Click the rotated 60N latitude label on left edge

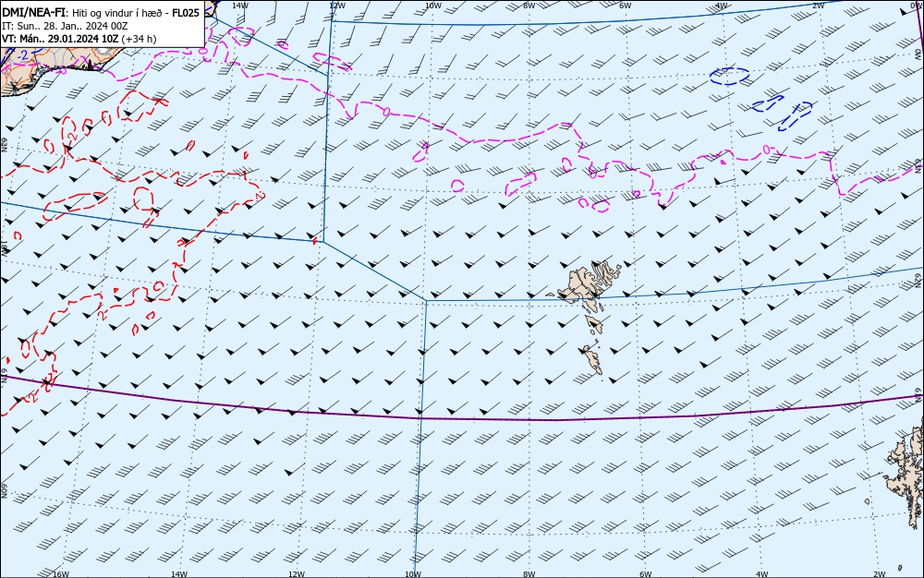(4, 491)
